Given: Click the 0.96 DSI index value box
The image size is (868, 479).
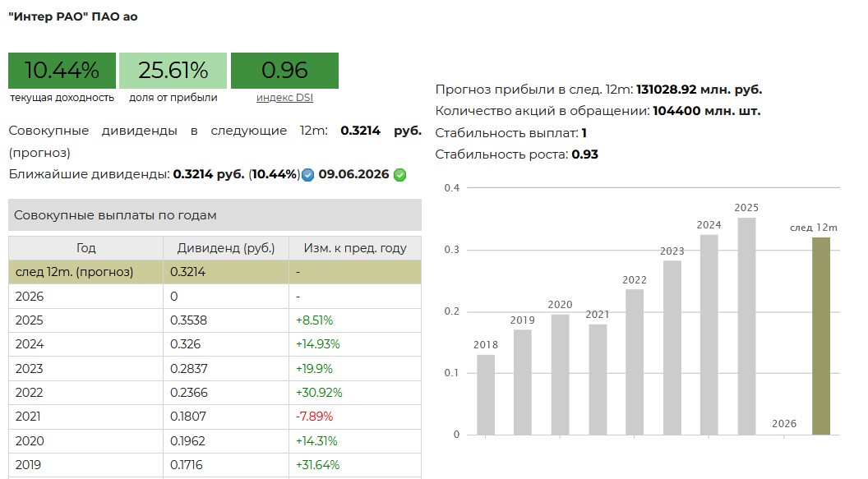Looking at the screenshot, I should coord(284,71).
